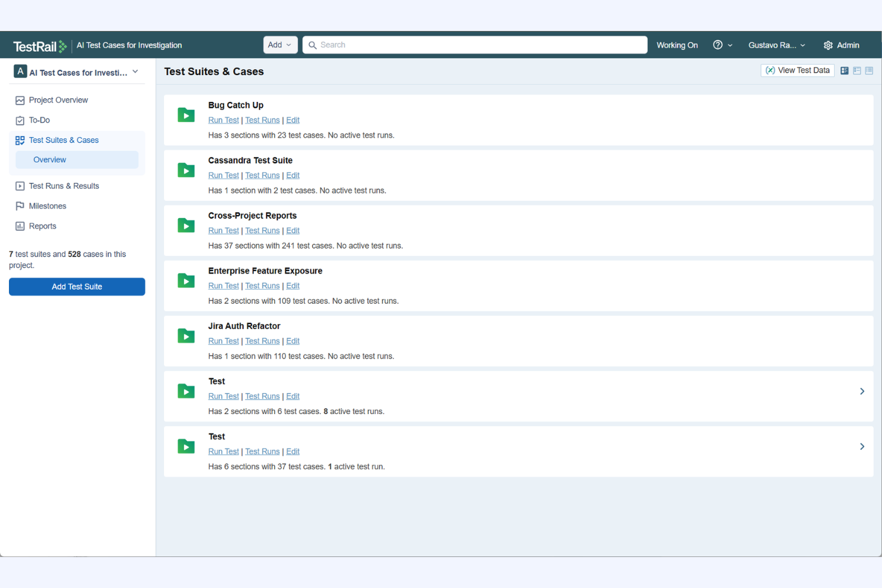Open Reports via the chart icon

pyautogui.click(x=20, y=226)
